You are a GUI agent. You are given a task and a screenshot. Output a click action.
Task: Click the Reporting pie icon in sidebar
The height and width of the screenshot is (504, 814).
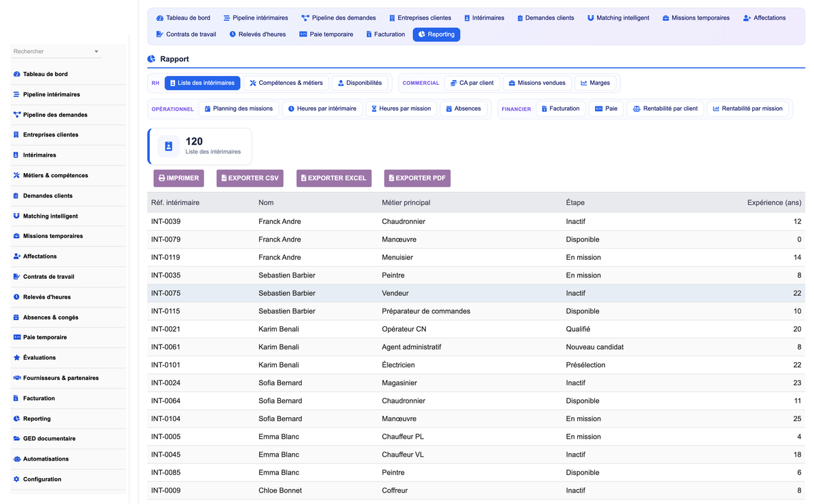click(x=17, y=419)
